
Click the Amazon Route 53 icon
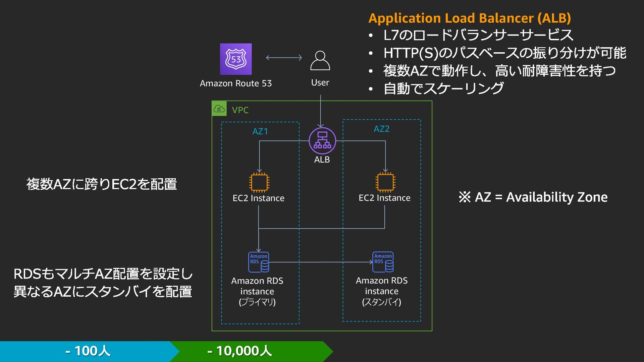point(236,59)
